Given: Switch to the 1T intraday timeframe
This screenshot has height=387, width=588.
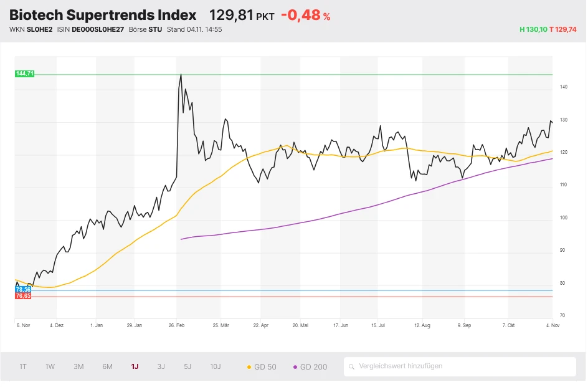Looking at the screenshot, I should 22,367.
